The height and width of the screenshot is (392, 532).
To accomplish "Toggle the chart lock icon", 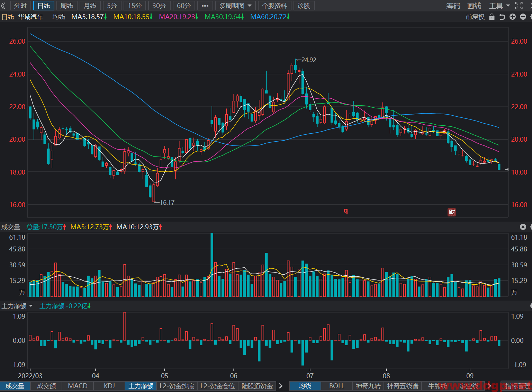I will pos(492,17).
